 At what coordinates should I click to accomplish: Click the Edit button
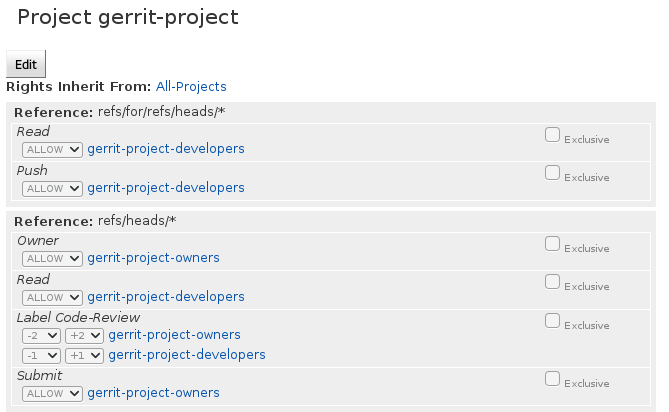pos(26,64)
